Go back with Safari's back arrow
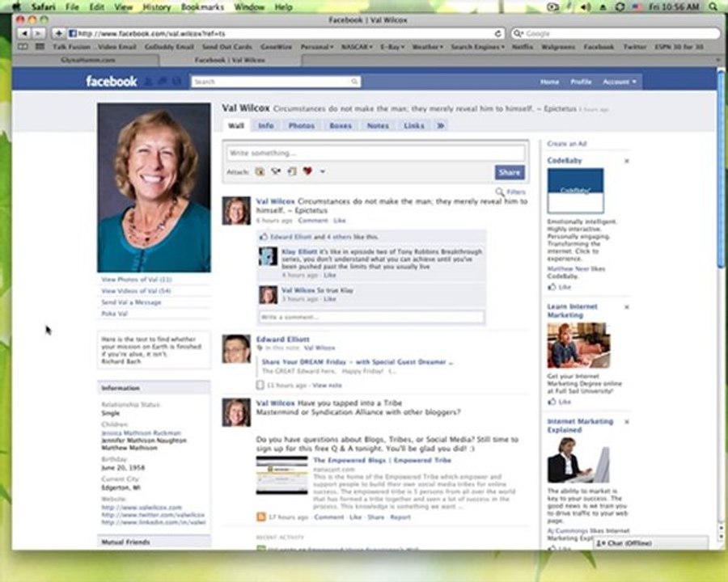This screenshot has width=728, height=582. tap(23, 33)
